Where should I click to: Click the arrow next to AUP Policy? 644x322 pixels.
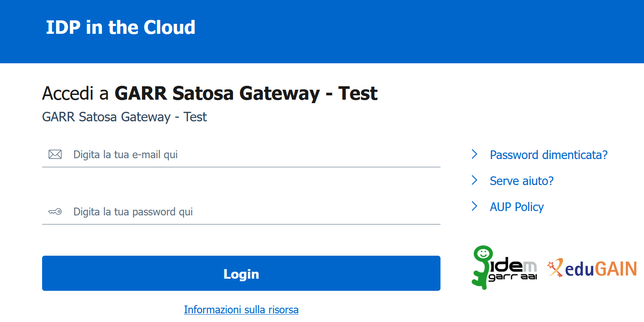tap(473, 206)
